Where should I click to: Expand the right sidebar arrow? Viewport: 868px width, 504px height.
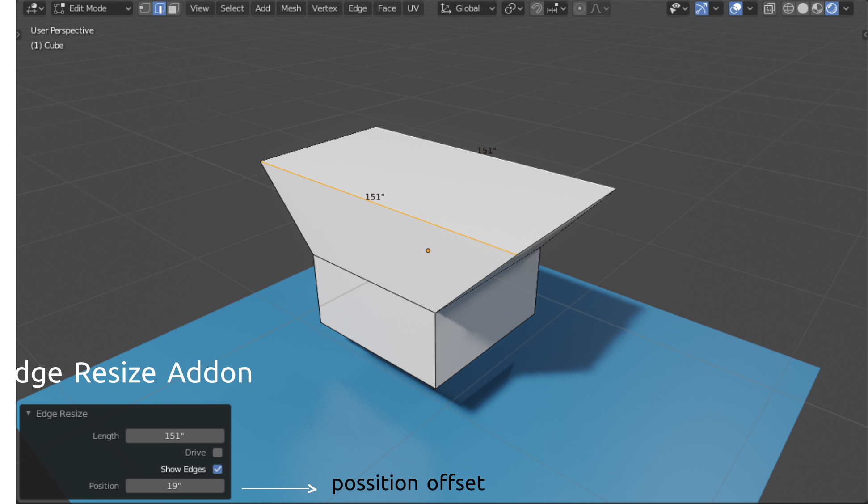pos(865,34)
